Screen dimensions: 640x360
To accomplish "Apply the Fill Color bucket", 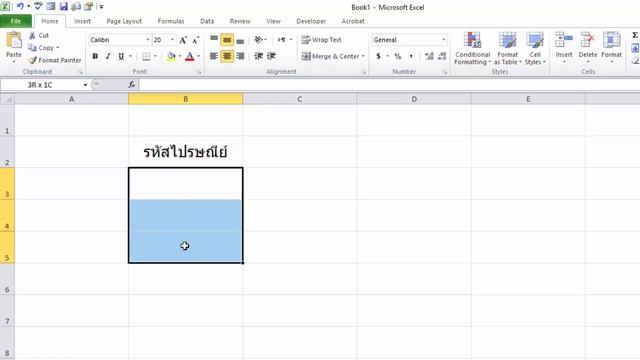I will pos(171,56).
